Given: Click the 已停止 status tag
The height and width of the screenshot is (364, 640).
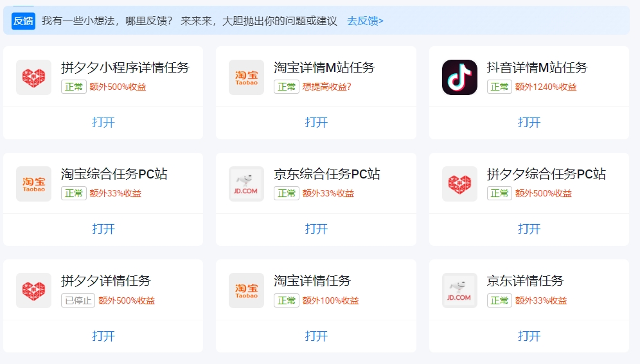Looking at the screenshot, I should point(78,300).
